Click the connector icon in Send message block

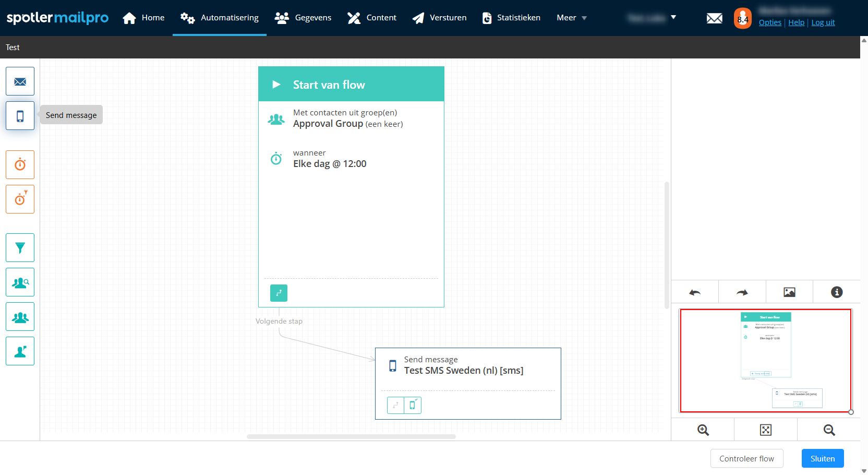tap(395, 405)
